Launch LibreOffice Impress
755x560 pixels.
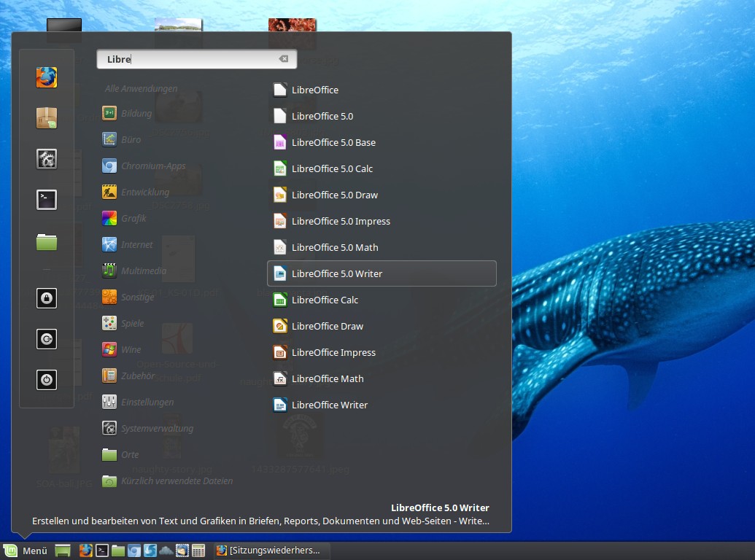click(382, 352)
